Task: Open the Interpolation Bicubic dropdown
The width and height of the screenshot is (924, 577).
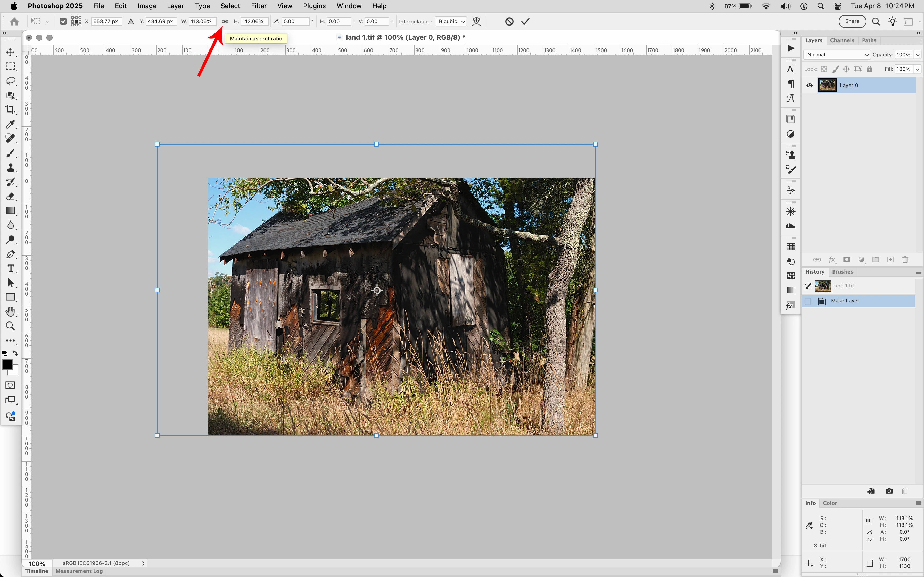Action: pyautogui.click(x=451, y=21)
